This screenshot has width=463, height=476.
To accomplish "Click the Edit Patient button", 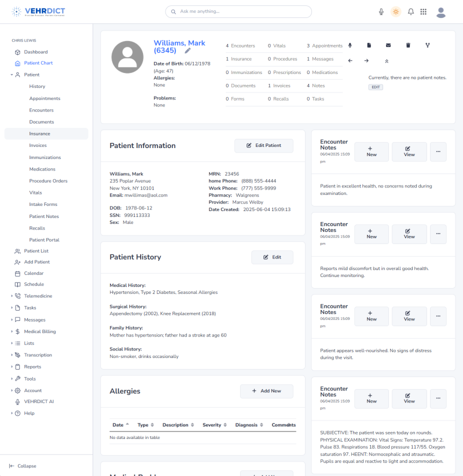I will pyautogui.click(x=263, y=145).
